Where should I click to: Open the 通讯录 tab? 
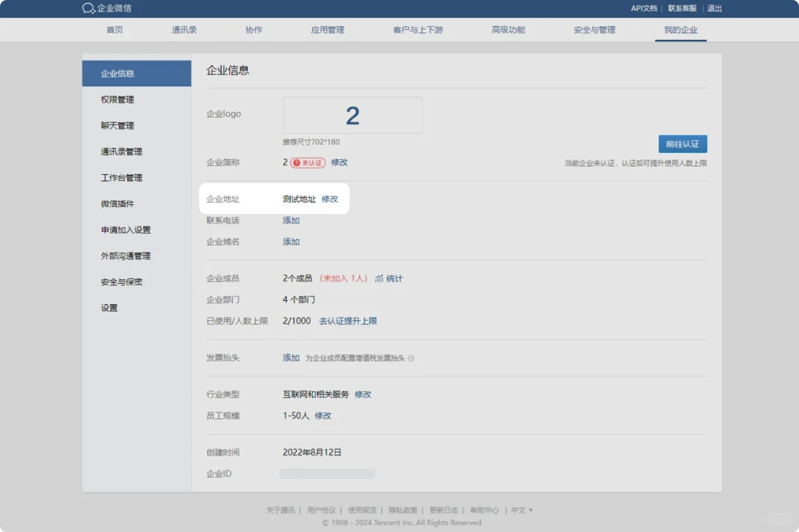point(184,30)
